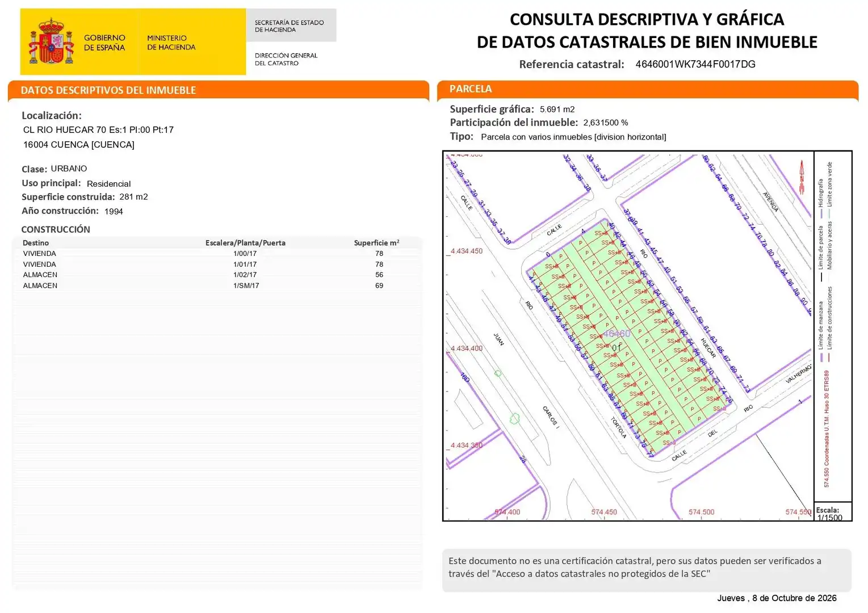868x613 pixels.
Task: Click the Destino column header
Action: (36, 243)
